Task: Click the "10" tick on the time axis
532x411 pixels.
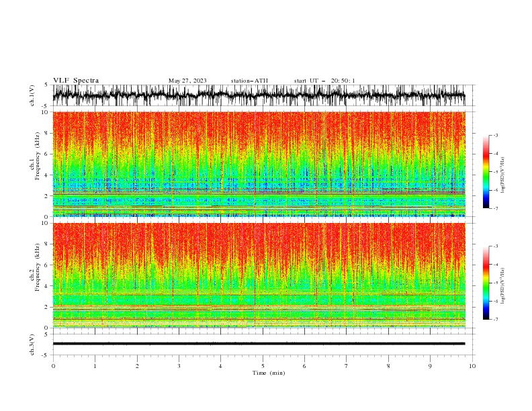Action: (472, 366)
